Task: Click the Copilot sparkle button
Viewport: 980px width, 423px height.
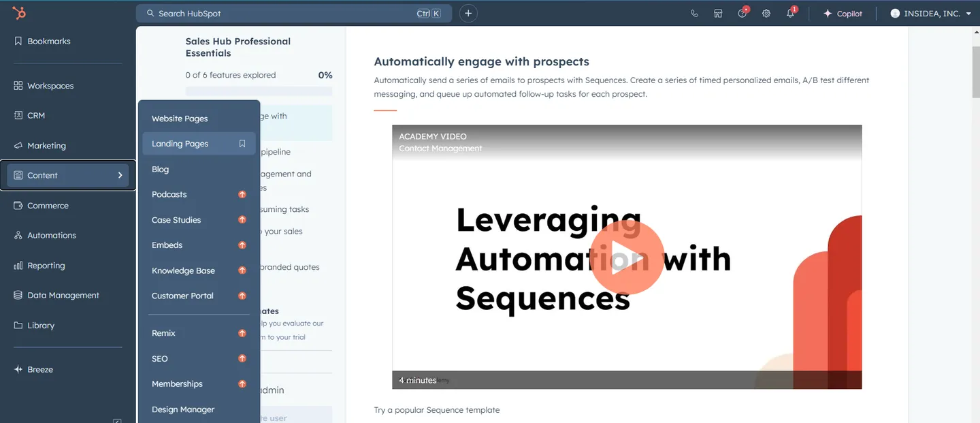Action: point(843,14)
